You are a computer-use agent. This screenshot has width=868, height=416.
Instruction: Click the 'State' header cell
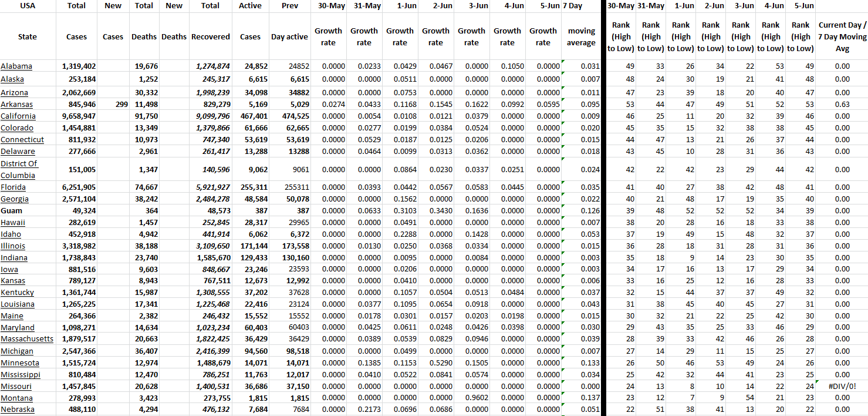[x=27, y=37]
